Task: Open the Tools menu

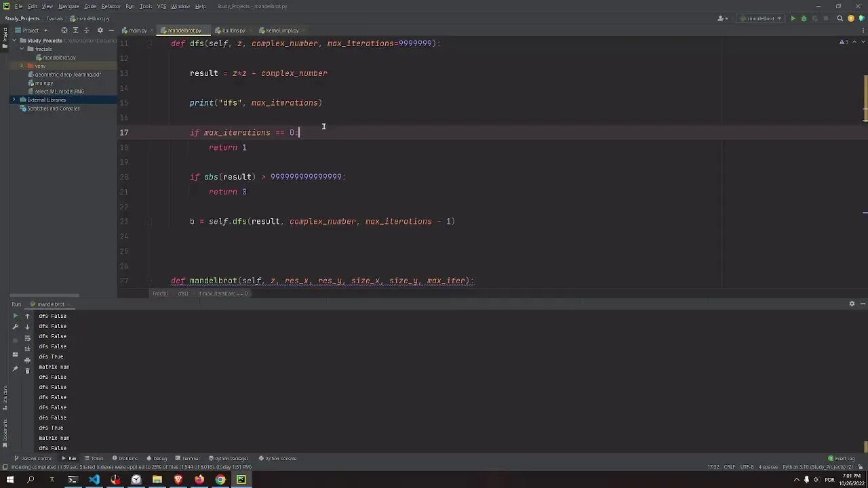Action: 146,6
